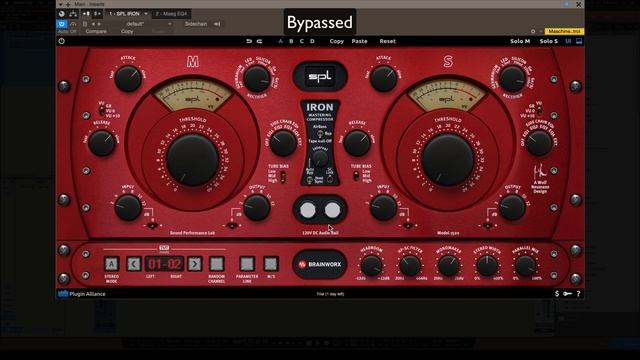Screen dimensions: 640x360
Task: Click Paste in the plugin toolbar
Action: pos(360,41)
